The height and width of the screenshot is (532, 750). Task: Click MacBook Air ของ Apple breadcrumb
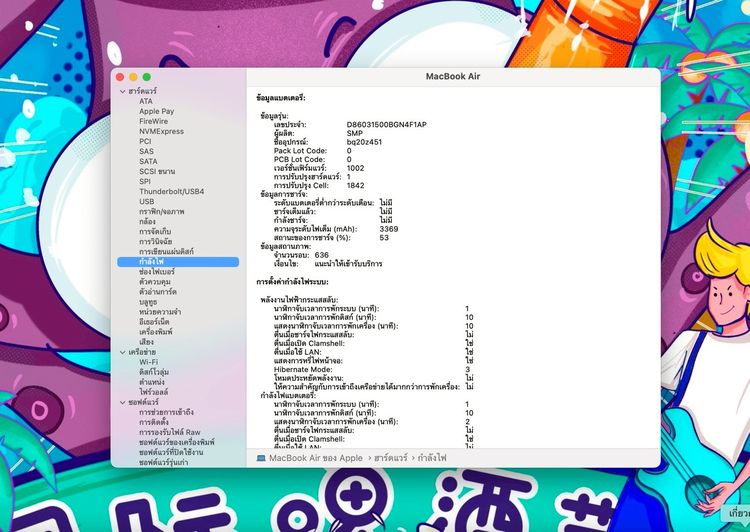point(316,458)
